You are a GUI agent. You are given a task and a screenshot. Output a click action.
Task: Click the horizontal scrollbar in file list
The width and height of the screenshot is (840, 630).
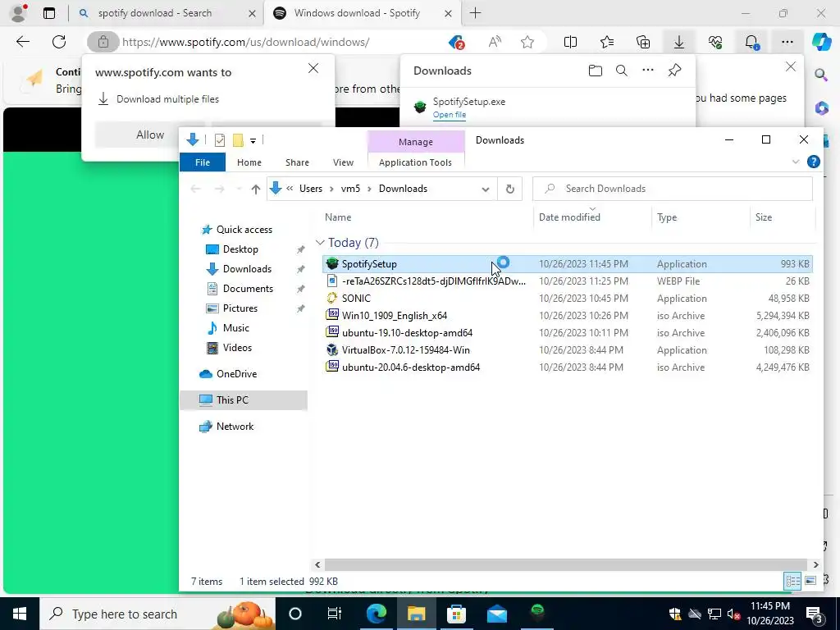coord(565,564)
